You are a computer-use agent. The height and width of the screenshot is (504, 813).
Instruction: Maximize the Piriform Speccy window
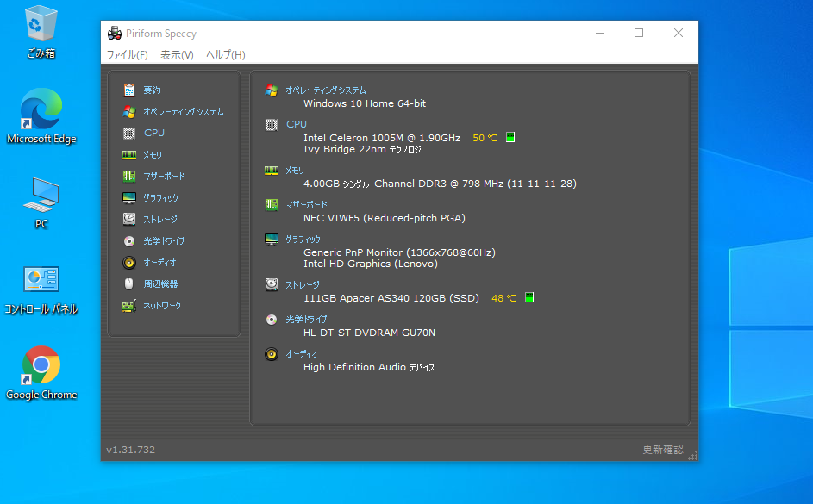click(x=639, y=33)
